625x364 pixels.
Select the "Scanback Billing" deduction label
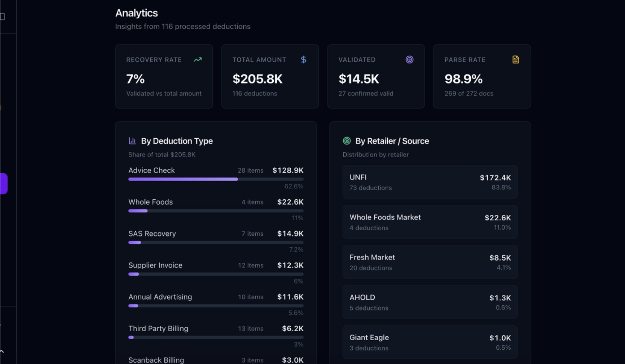156,360
